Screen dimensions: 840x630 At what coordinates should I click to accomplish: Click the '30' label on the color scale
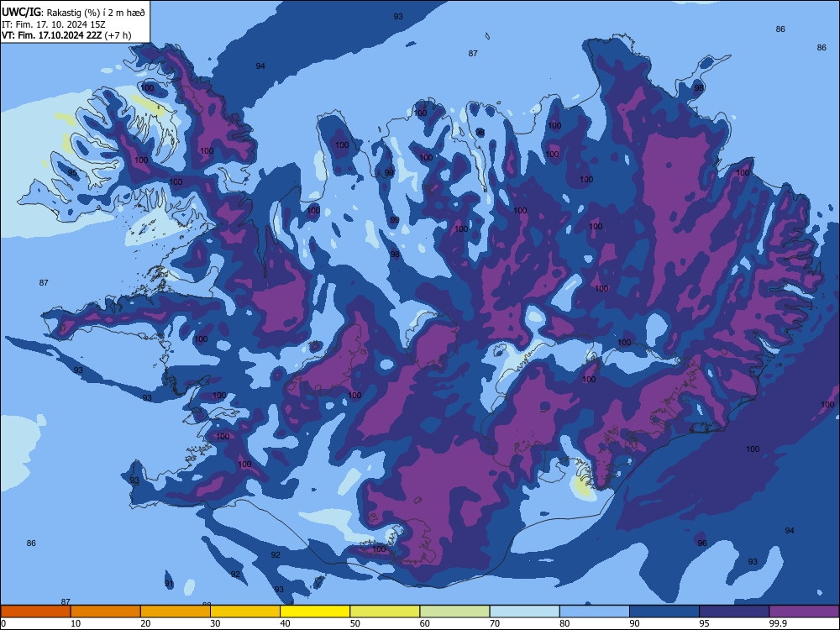[x=215, y=623]
